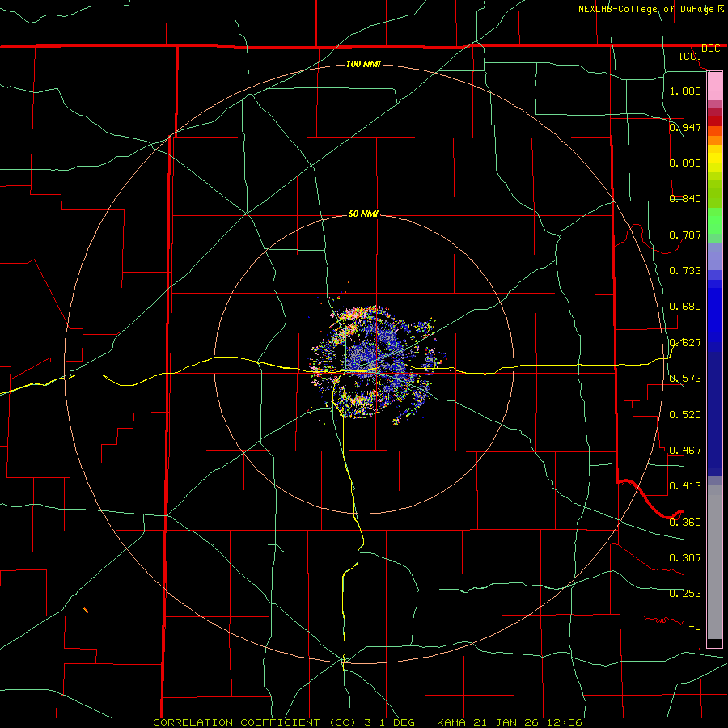Click the "DCC" legend header
This screenshot has width=728, height=728.
[x=711, y=49]
